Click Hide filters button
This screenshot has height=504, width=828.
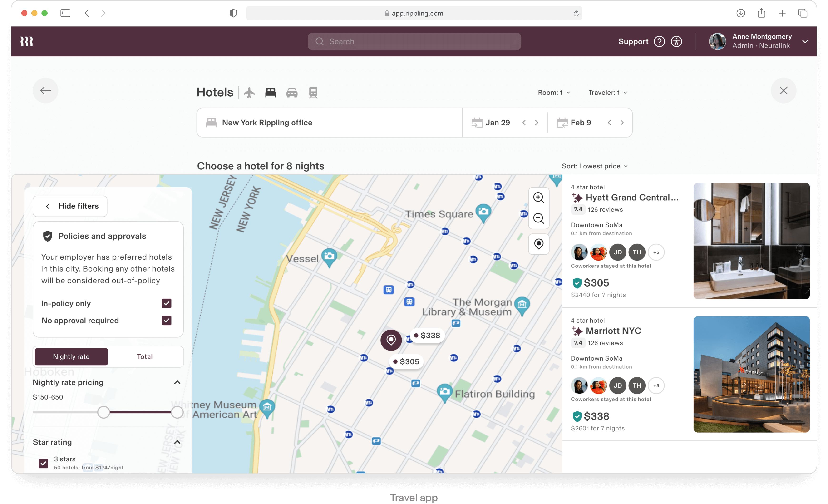click(70, 206)
